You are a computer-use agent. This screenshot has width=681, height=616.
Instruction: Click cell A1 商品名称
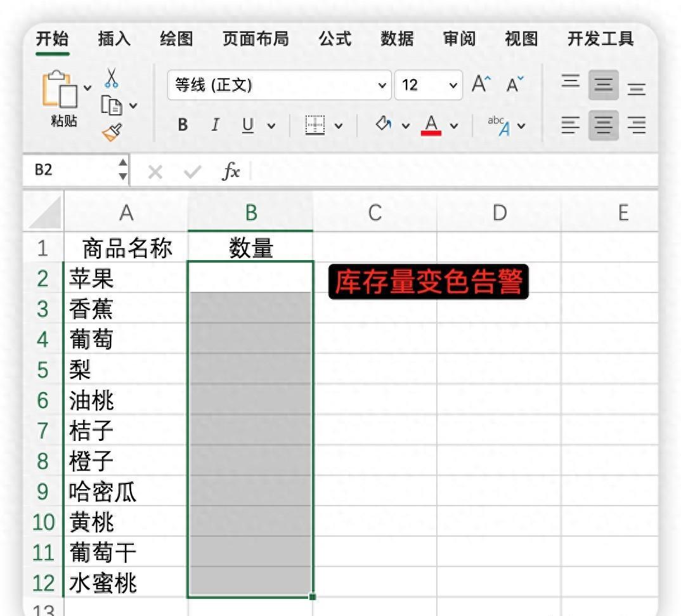click(x=126, y=248)
